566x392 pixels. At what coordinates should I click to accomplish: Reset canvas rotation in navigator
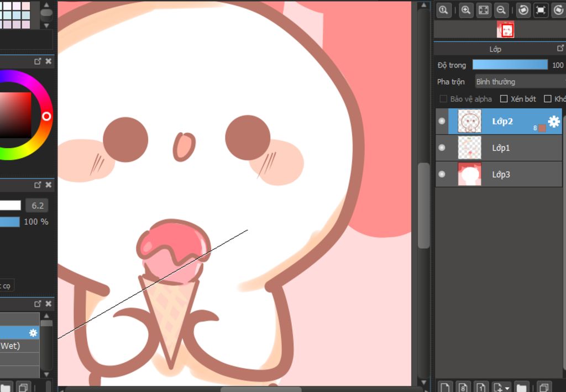tap(541, 10)
